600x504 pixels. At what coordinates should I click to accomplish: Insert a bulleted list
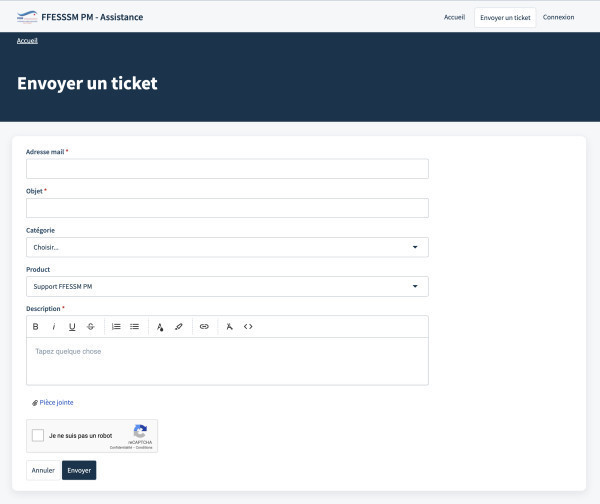(x=134, y=326)
